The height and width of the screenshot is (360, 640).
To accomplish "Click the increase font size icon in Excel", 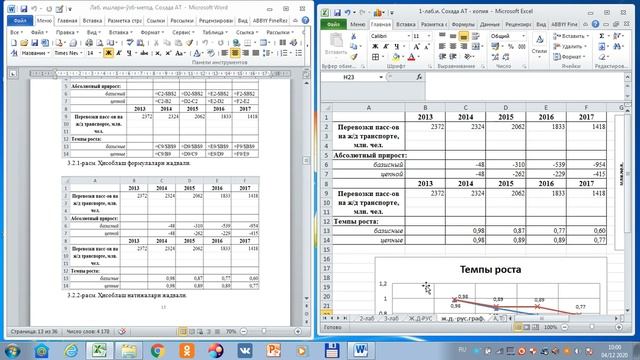I will [417, 47].
